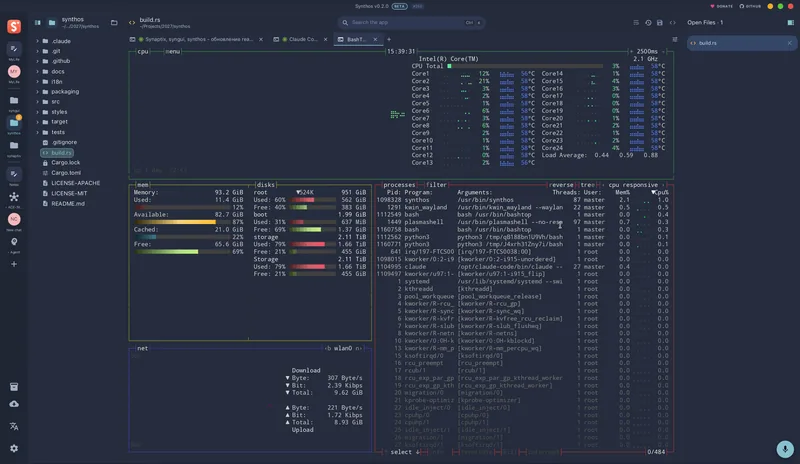
Task: Add a new terminal tab
Action: click(389, 39)
